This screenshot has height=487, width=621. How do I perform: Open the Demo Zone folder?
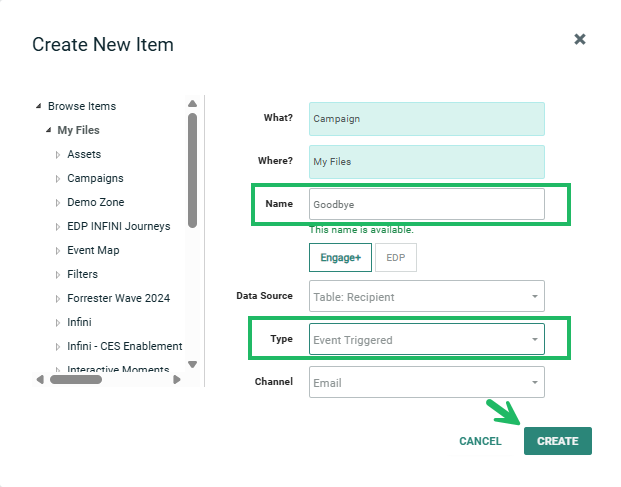point(95,202)
